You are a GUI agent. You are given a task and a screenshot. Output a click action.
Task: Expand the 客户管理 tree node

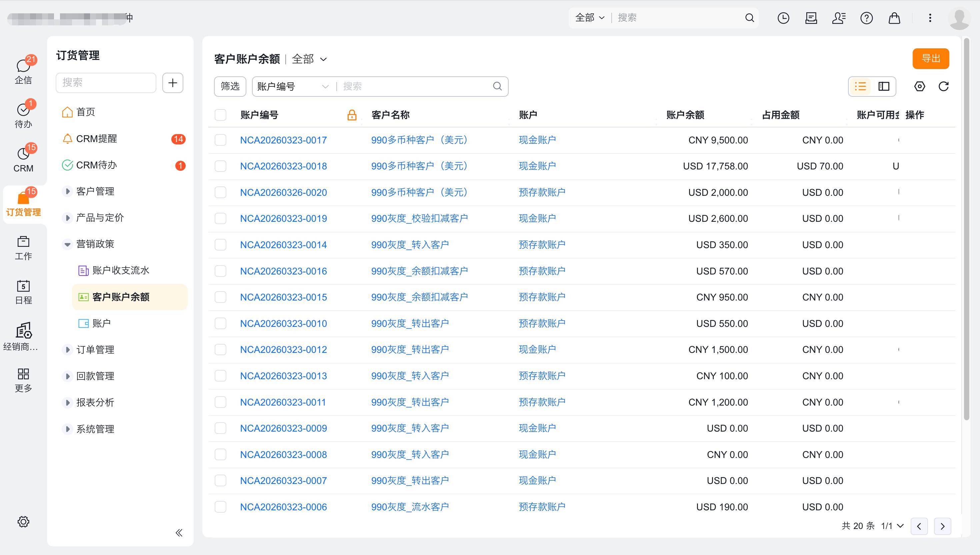67,191
